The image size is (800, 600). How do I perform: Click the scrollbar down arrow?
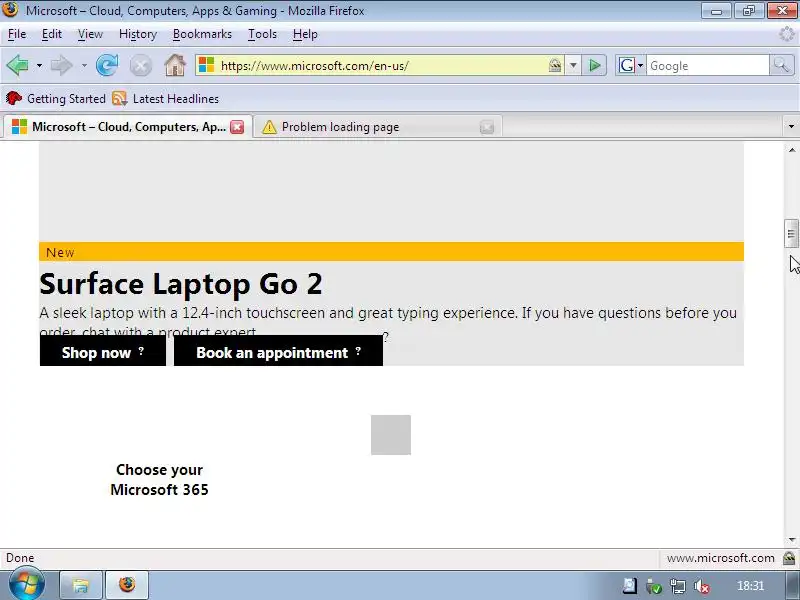[x=791, y=540]
